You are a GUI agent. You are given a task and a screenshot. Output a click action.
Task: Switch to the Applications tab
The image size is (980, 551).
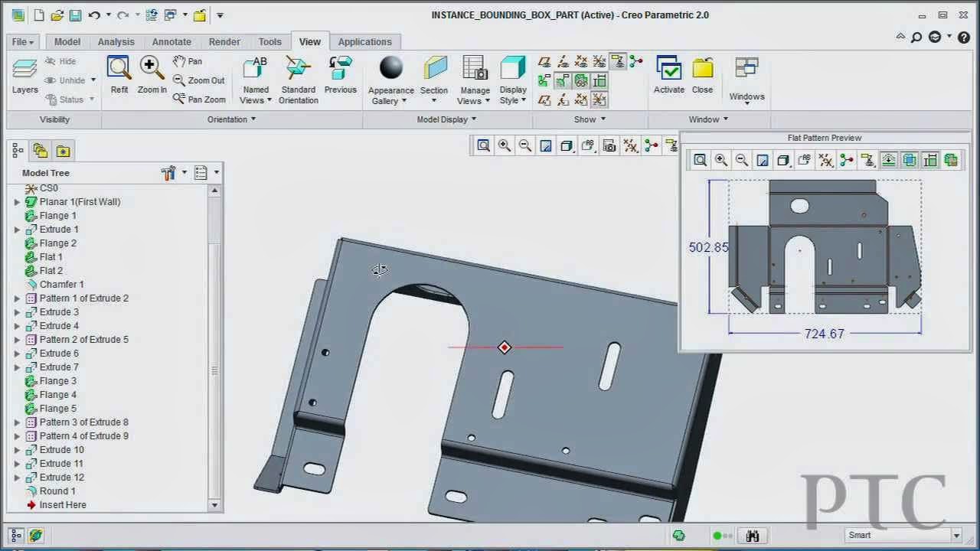pos(365,41)
